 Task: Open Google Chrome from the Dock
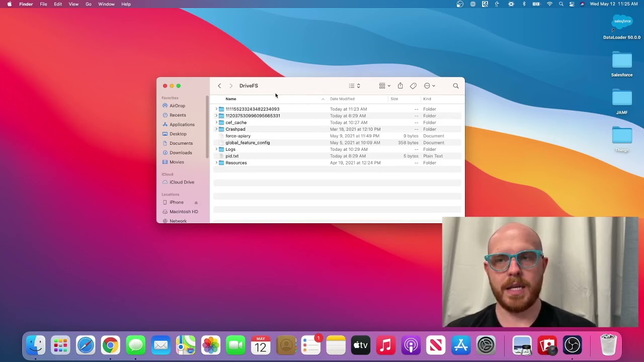tap(110, 345)
